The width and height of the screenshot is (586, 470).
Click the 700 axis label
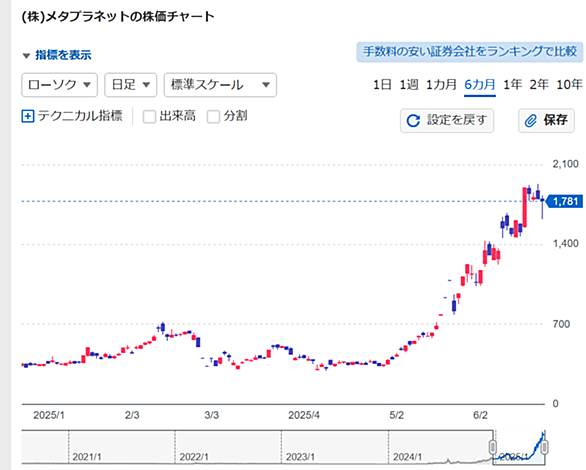[561, 324]
